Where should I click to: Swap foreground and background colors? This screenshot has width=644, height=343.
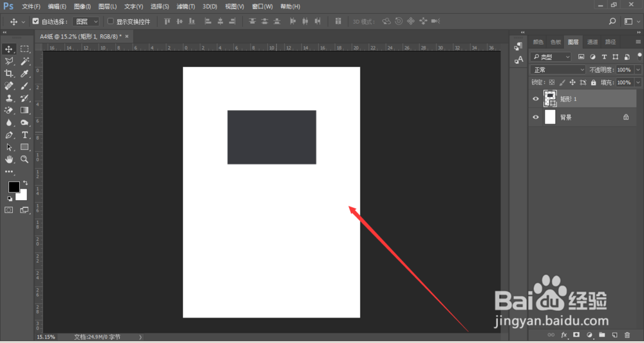[26, 183]
